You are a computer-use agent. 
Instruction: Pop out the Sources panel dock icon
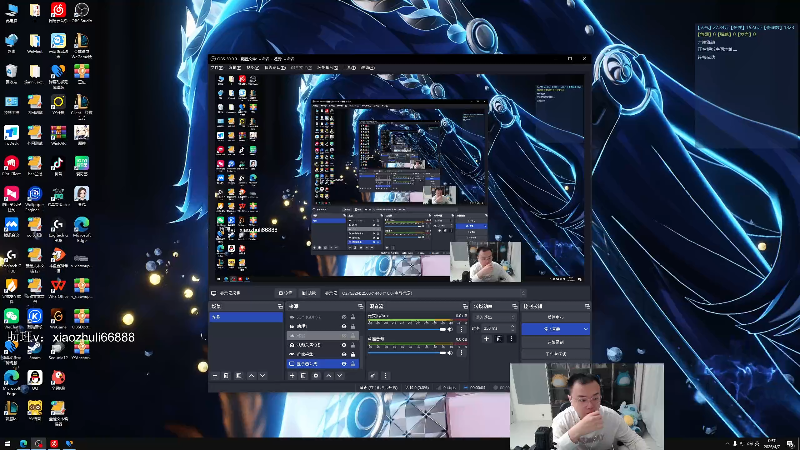(360, 306)
